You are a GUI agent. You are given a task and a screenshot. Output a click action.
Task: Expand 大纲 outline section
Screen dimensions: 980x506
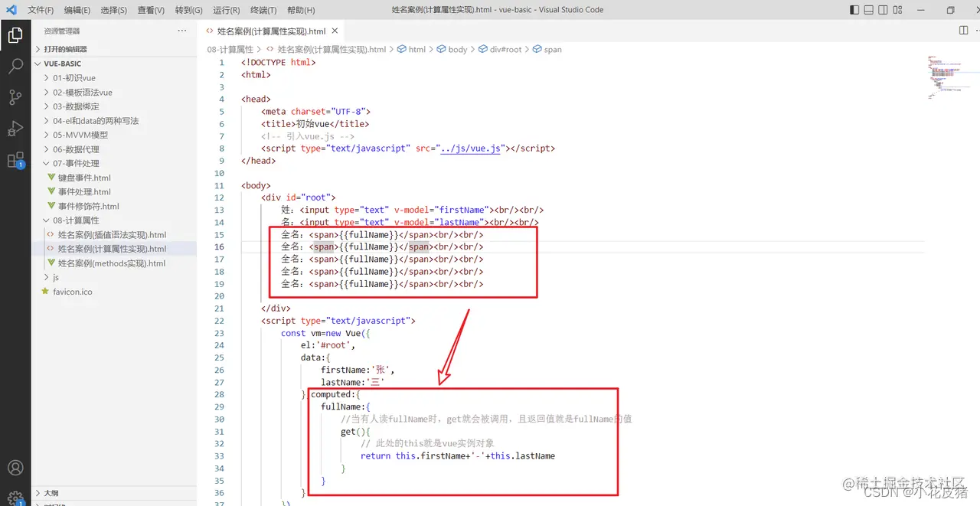pos(114,493)
